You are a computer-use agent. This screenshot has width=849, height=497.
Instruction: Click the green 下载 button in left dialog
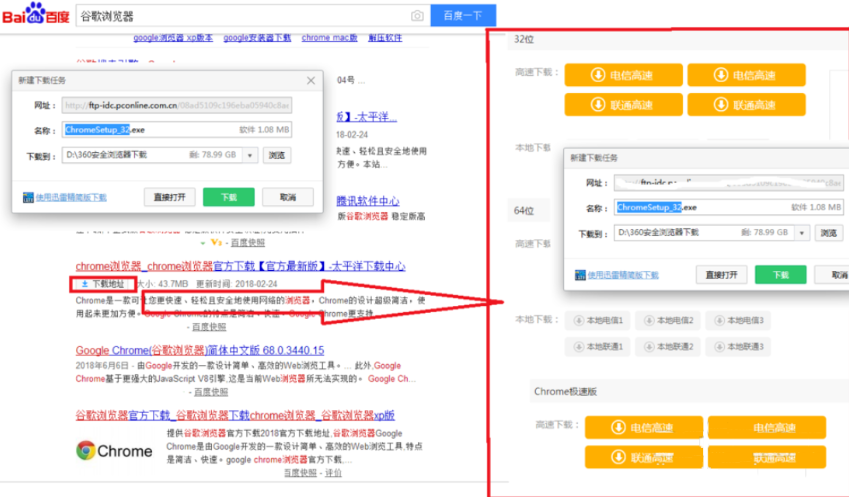229,197
